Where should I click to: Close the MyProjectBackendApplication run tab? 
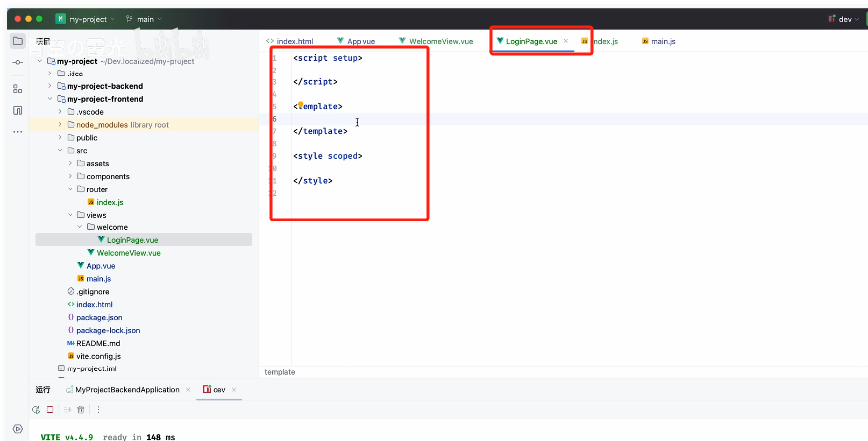pyautogui.click(x=189, y=390)
